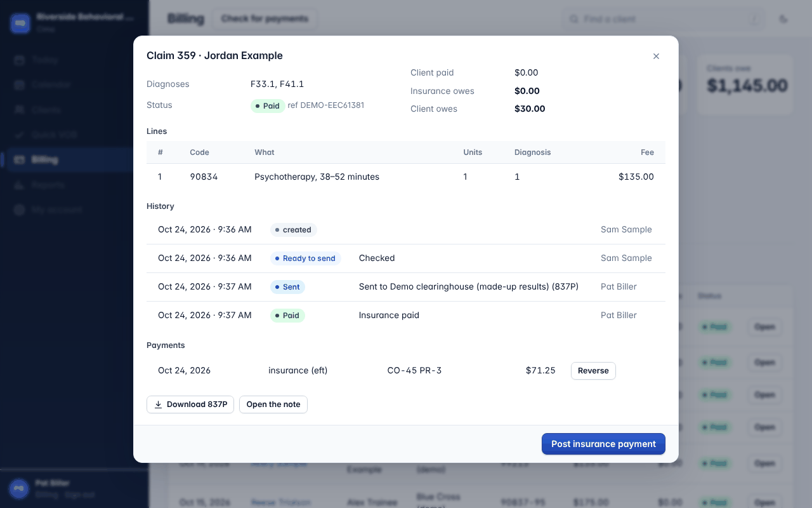Click the Claim 359 · Jordan Example title
The width and height of the screenshot is (812, 508).
coord(214,55)
